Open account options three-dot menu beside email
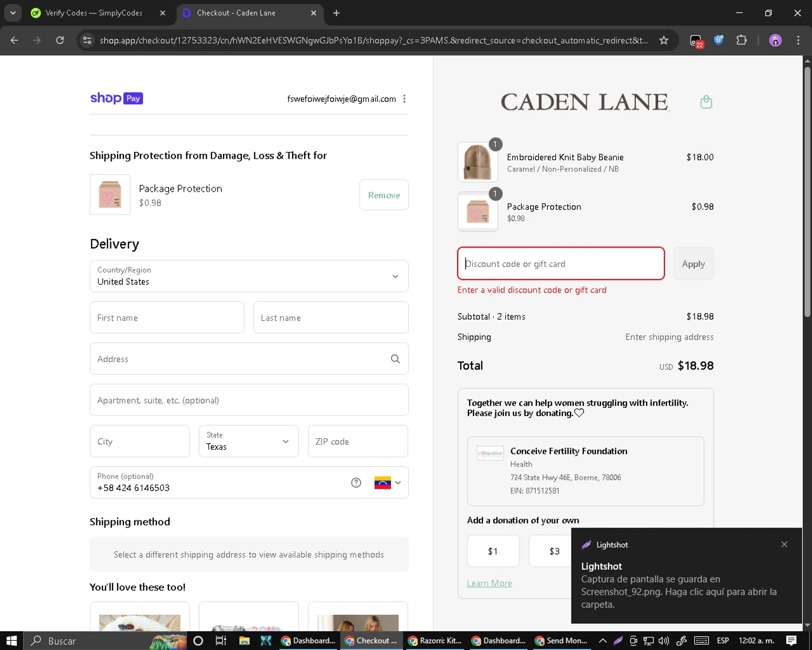 [404, 99]
